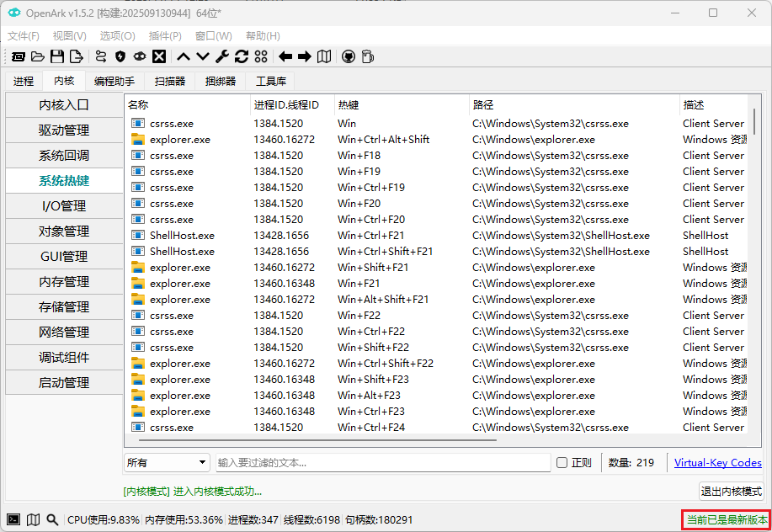Click the OpenArk logo in title bar
The height and width of the screenshot is (532, 772).
pos(14,13)
